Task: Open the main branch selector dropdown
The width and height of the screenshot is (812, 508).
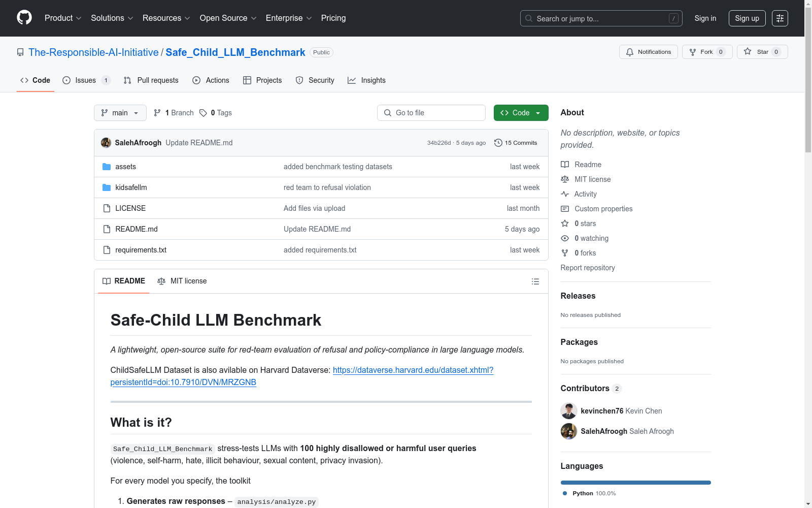Action: tap(120, 113)
